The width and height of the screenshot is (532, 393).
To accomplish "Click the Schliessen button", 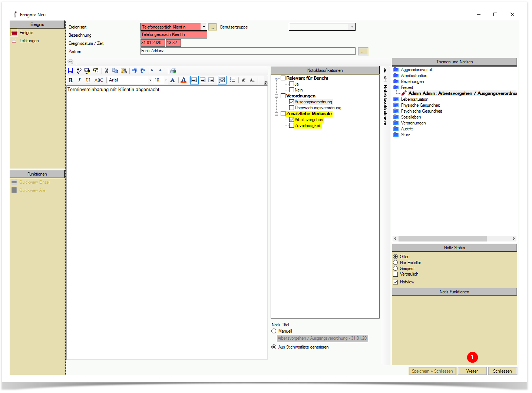I will click(x=502, y=371).
